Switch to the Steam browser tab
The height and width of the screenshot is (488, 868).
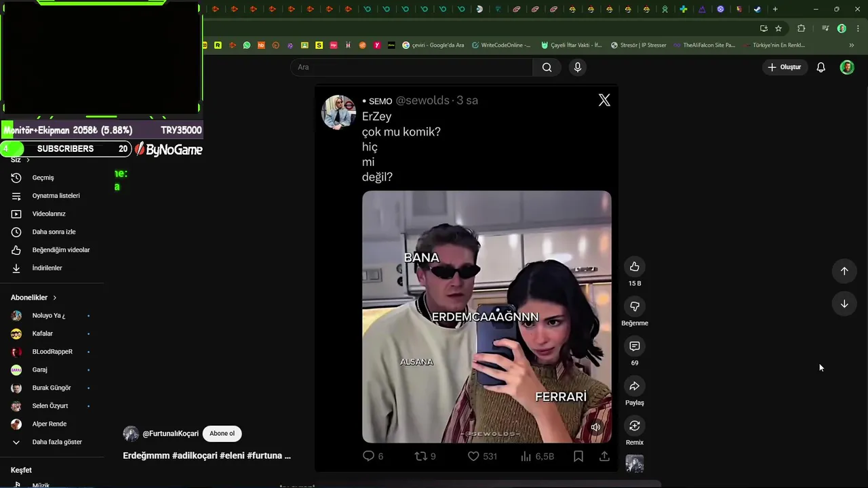(757, 9)
